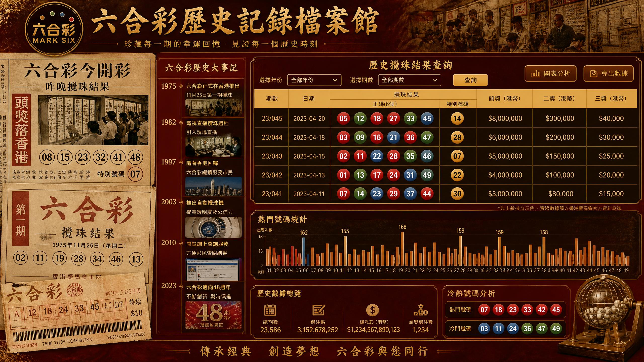644x362 pixels.
Task: Click the $15,000 third prize amount
Action: [611, 194]
